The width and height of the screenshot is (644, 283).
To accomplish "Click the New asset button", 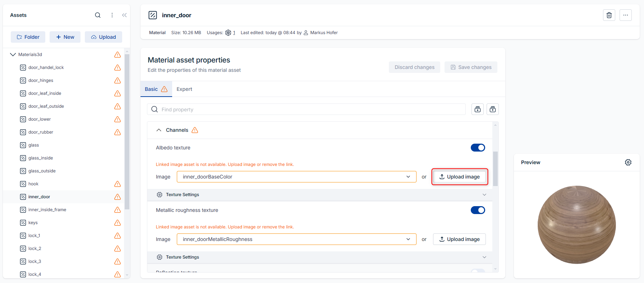I will (65, 37).
